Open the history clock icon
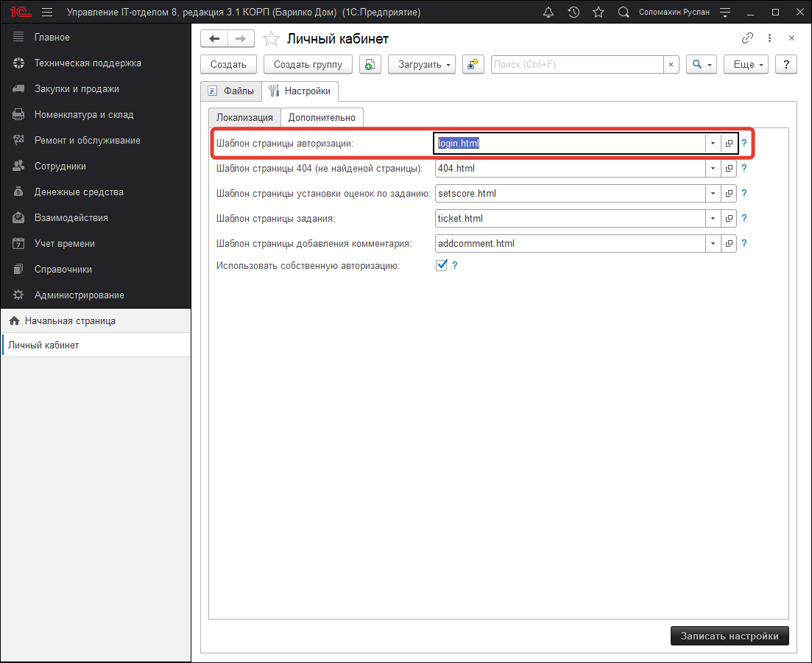 click(x=573, y=13)
